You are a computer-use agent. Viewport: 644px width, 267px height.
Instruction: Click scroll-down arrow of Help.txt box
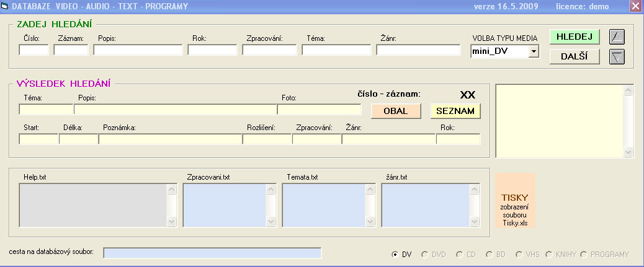[x=172, y=222]
